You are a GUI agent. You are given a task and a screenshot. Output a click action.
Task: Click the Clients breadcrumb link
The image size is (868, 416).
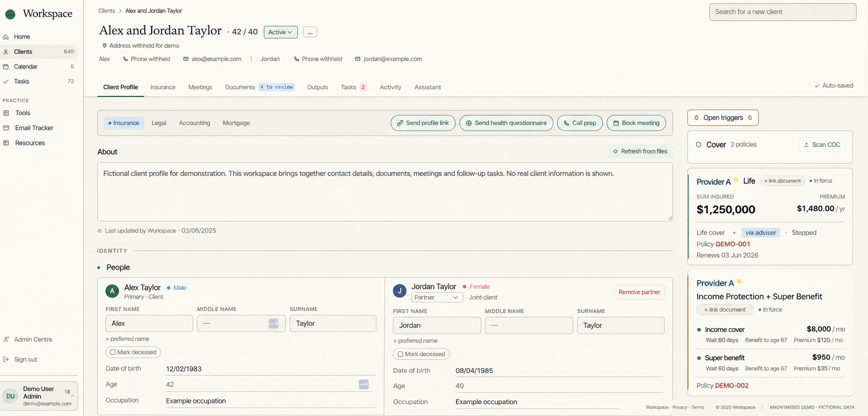tap(107, 11)
